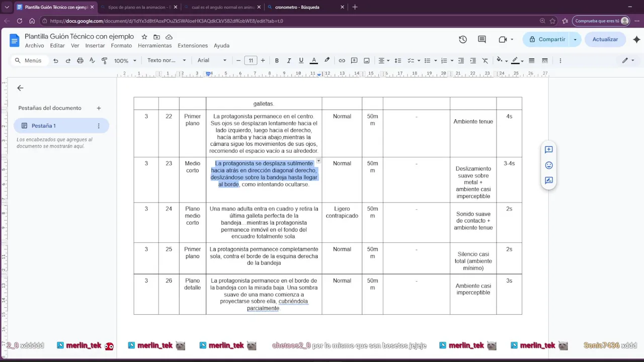Open the text color picker
The width and height of the screenshot is (644, 362).
click(314, 60)
